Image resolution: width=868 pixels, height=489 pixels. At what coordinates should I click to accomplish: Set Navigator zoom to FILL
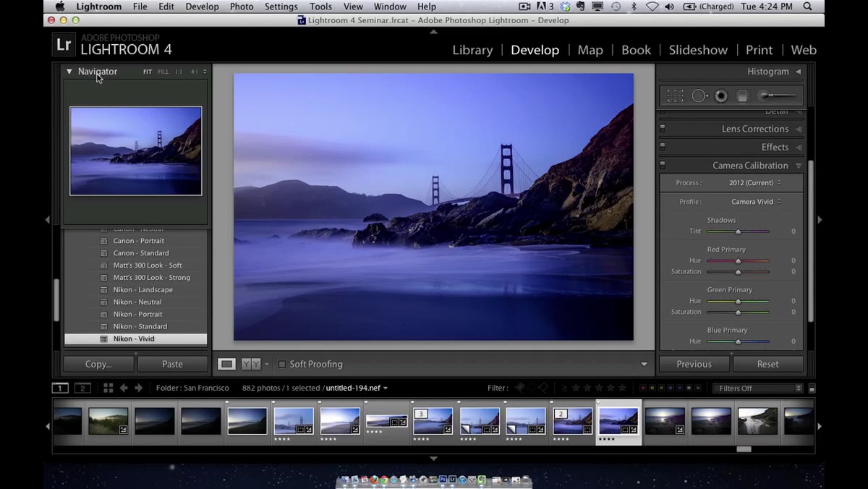click(163, 72)
